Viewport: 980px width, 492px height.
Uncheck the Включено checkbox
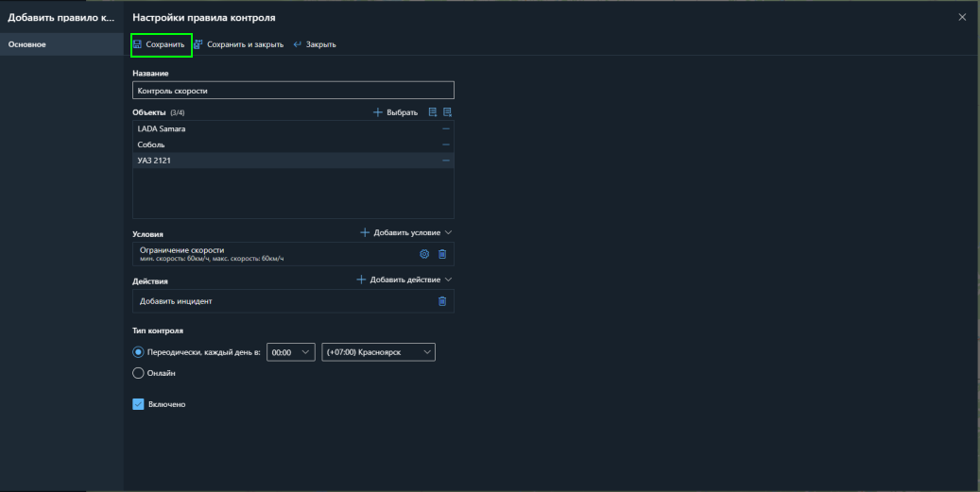pyautogui.click(x=138, y=404)
